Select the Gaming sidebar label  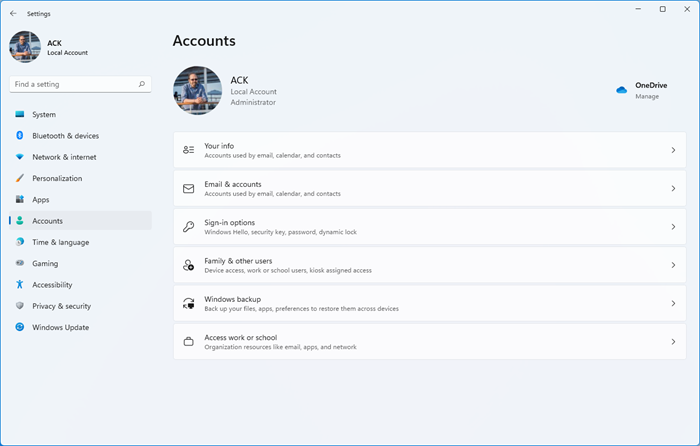[x=45, y=263]
